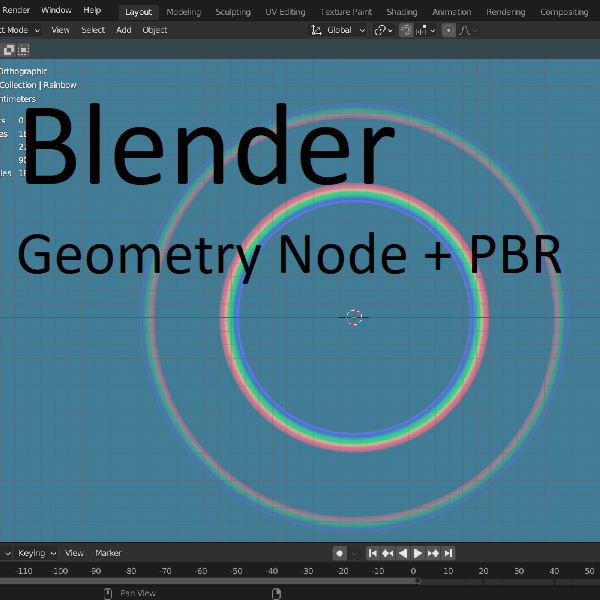Open the viewport View menu
The width and height of the screenshot is (600, 600).
tap(60, 30)
